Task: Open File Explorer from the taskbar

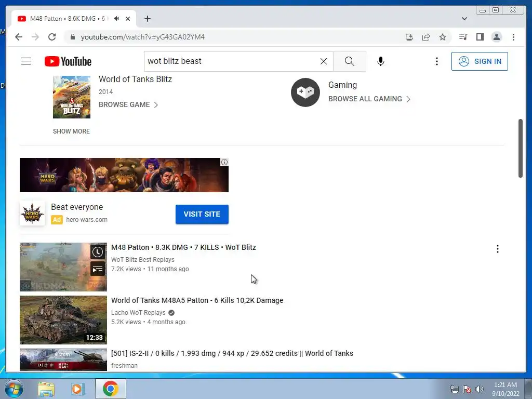Action: tap(46, 389)
